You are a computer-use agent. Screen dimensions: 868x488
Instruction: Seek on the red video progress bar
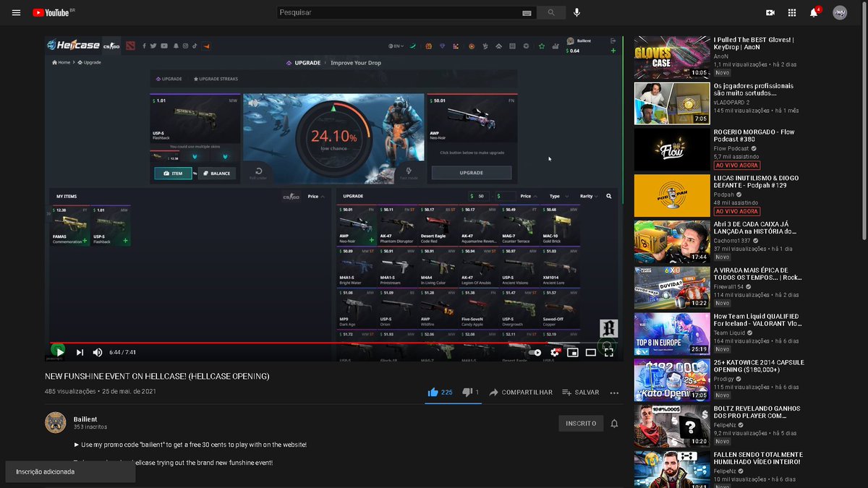click(x=333, y=343)
